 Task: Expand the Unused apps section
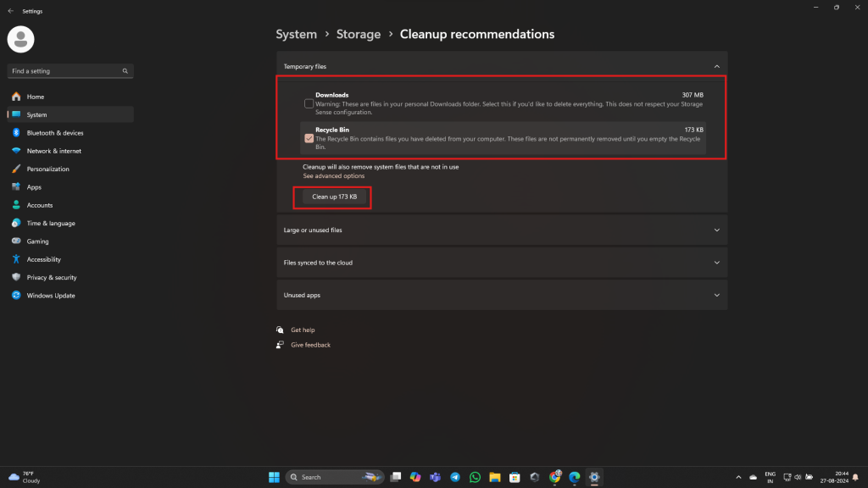pyautogui.click(x=716, y=295)
